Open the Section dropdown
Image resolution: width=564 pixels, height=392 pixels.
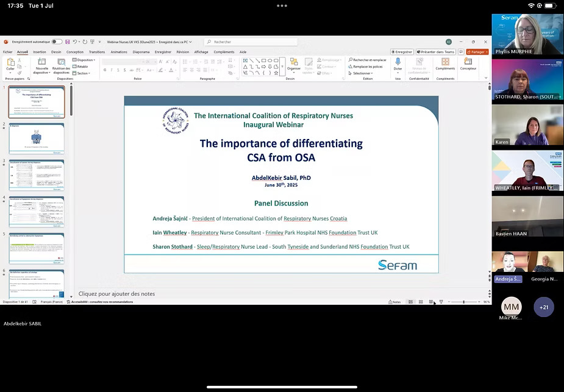(82, 73)
